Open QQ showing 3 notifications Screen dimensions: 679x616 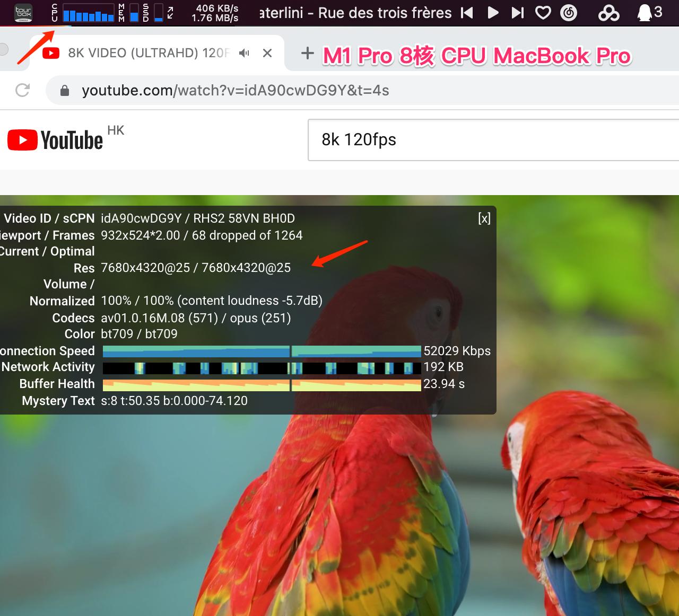pos(645,12)
